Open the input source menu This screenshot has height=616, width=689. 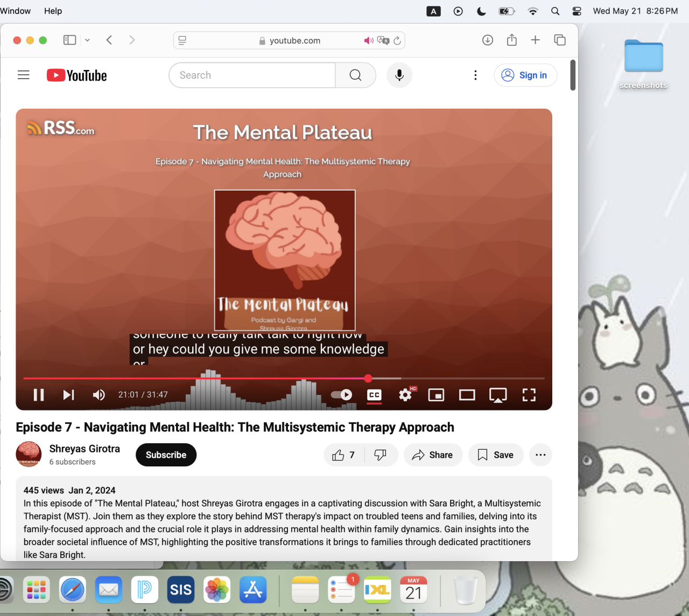433,11
